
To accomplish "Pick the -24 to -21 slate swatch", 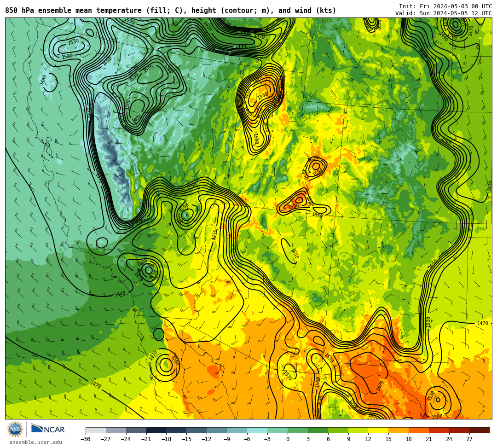I will pyautogui.click(x=136, y=430).
